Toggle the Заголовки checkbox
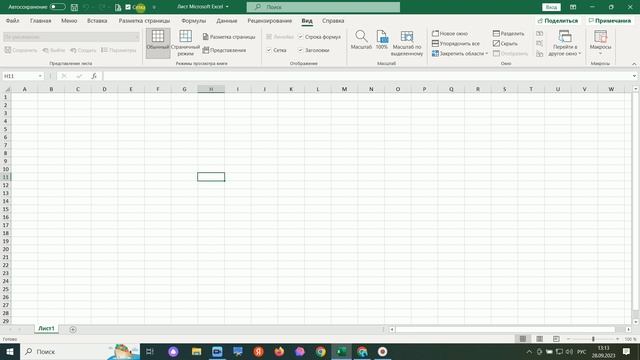 (x=300, y=50)
